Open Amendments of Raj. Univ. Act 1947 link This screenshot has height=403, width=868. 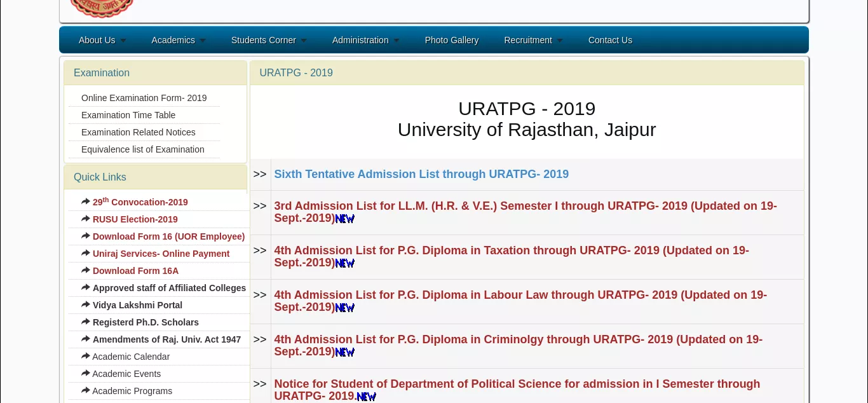(167, 339)
